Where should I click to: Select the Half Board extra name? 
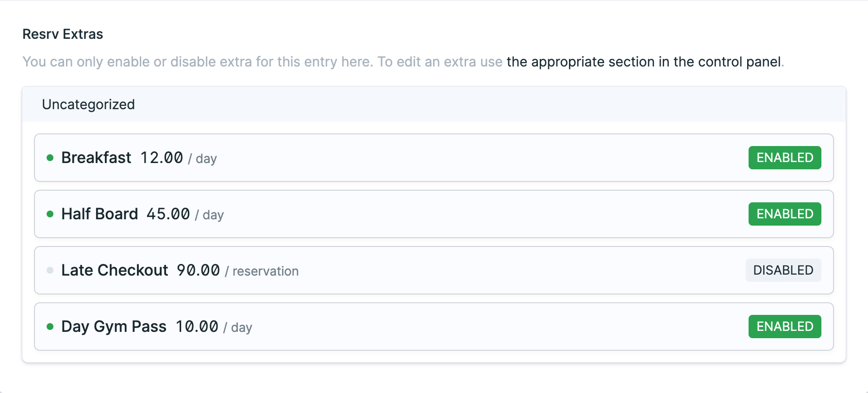pyautogui.click(x=100, y=214)
